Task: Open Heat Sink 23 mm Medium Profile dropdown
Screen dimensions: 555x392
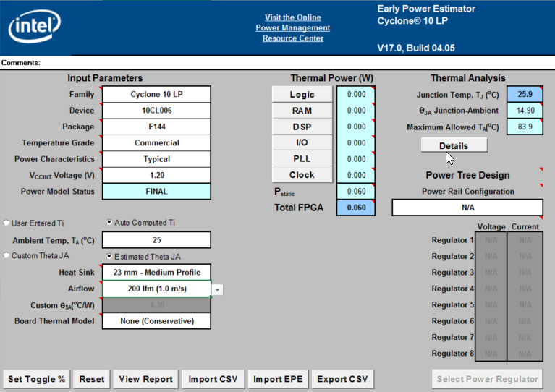Action: [156, 273]
